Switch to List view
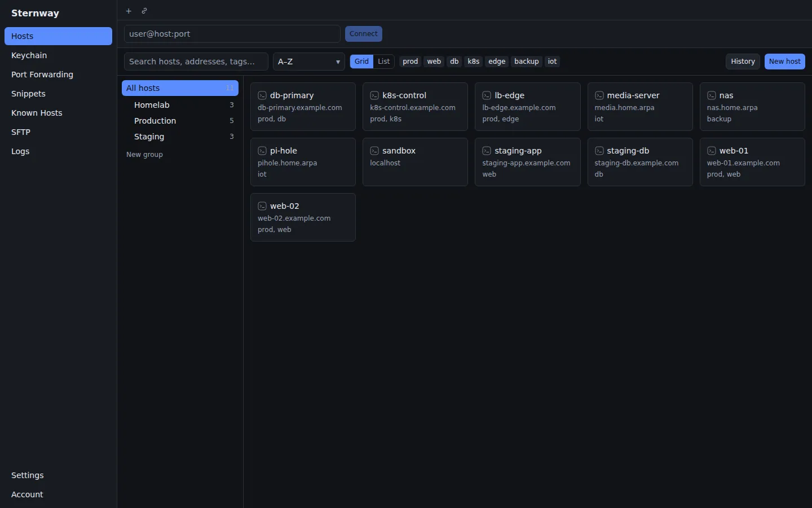The height and width of the screenshot is (508, 812). click(x=384, y=62)
